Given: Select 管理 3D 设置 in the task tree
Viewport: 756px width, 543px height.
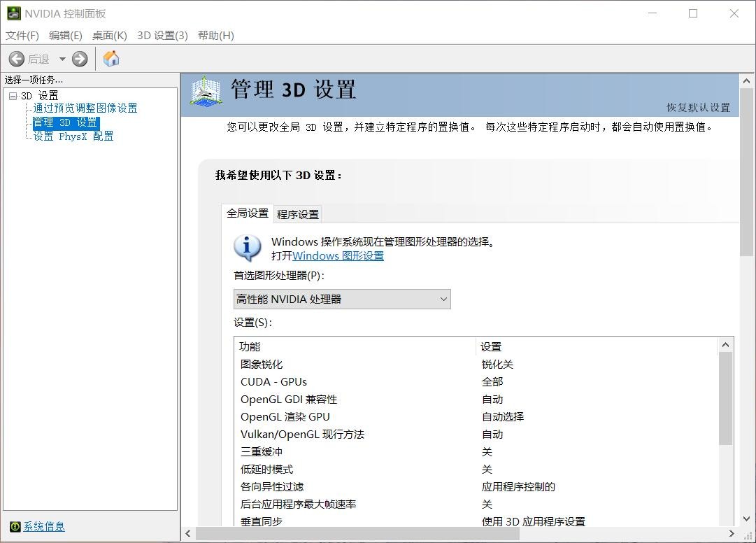Looking at the screenshot, I should 66,122.
